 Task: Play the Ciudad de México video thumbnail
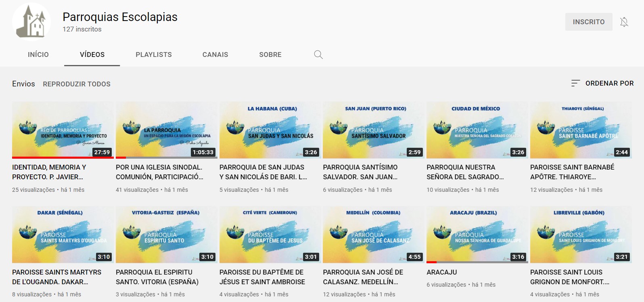click(x=477, y=130)
